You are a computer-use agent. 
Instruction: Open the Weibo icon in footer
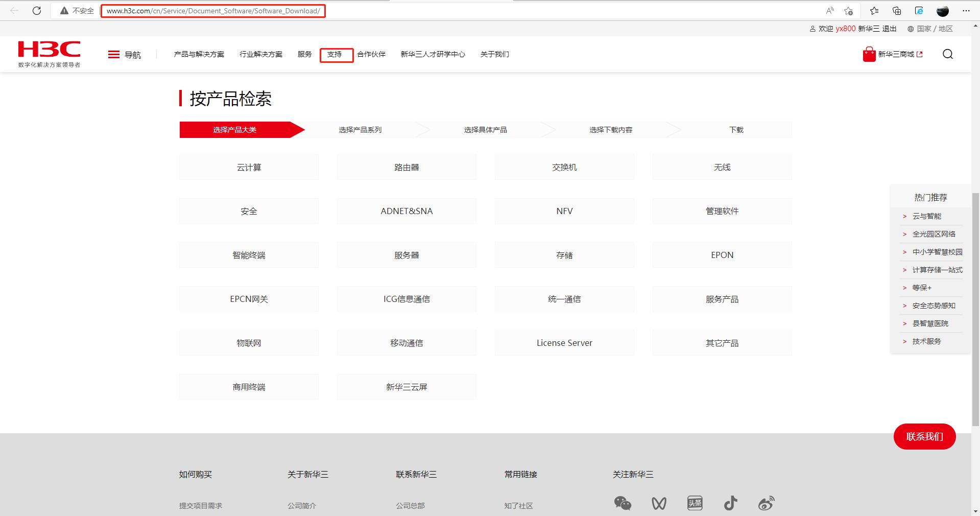tap(766, 503)
